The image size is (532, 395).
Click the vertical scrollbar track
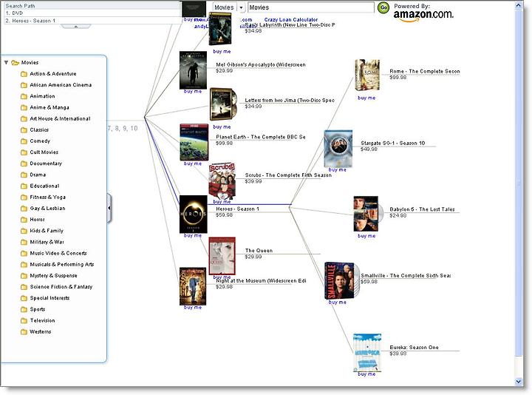[518, 194]
